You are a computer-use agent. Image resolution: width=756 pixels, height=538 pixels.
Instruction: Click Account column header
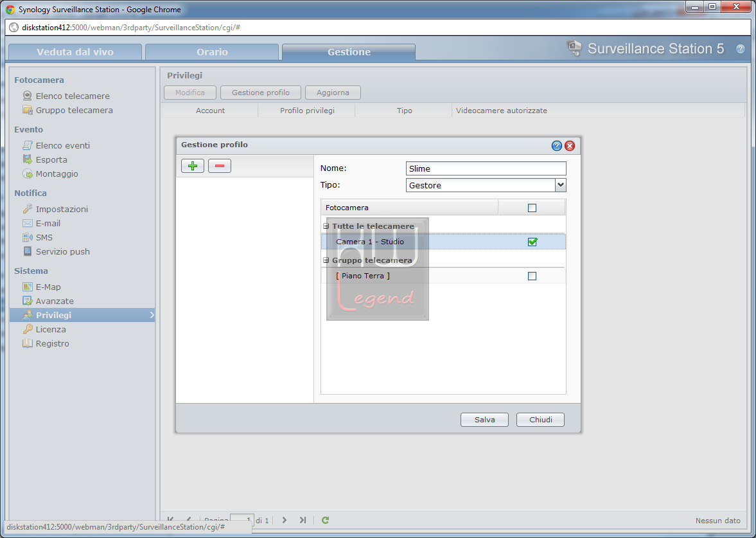[x=210, y=111]
